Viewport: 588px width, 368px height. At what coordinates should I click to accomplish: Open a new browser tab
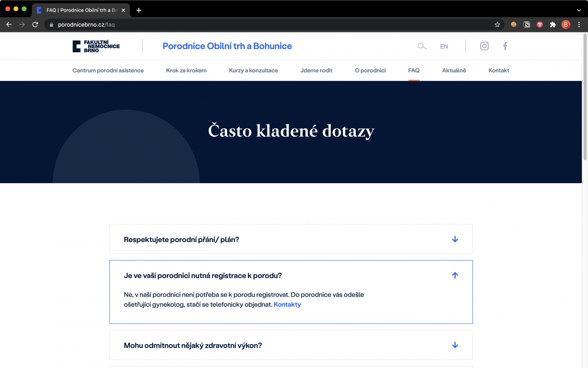[139, 10]
